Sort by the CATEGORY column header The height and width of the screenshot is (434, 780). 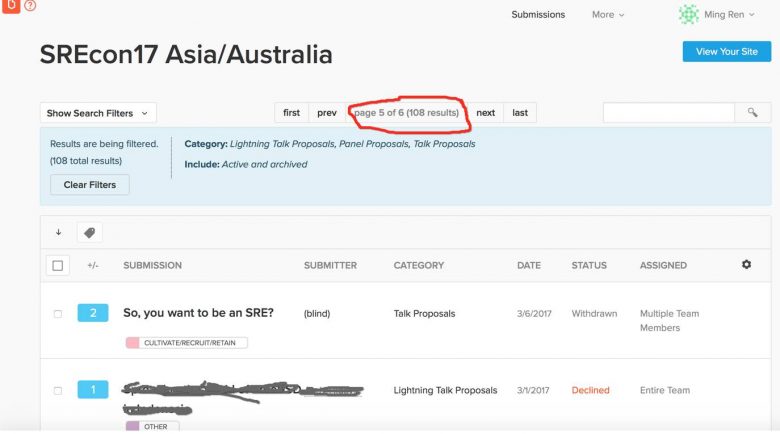[418, 265]
